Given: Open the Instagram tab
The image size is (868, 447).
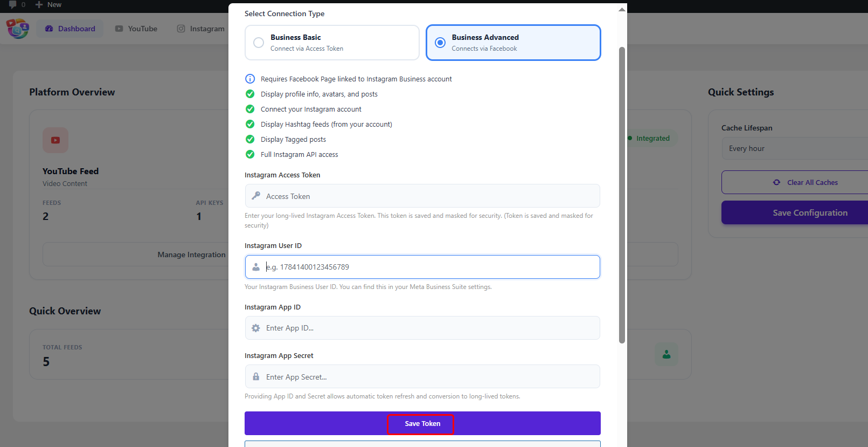Looking at the screenshot, I should (201, 29).
